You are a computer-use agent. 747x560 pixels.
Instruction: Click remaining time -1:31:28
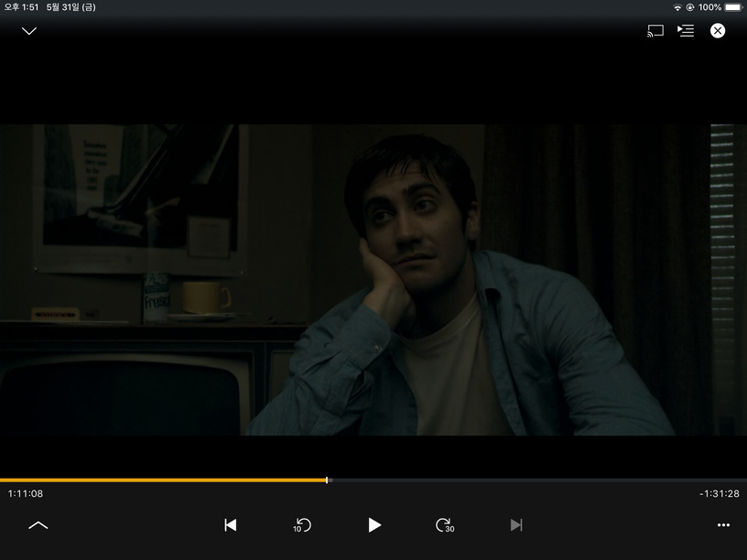click(x=720, y=494)
